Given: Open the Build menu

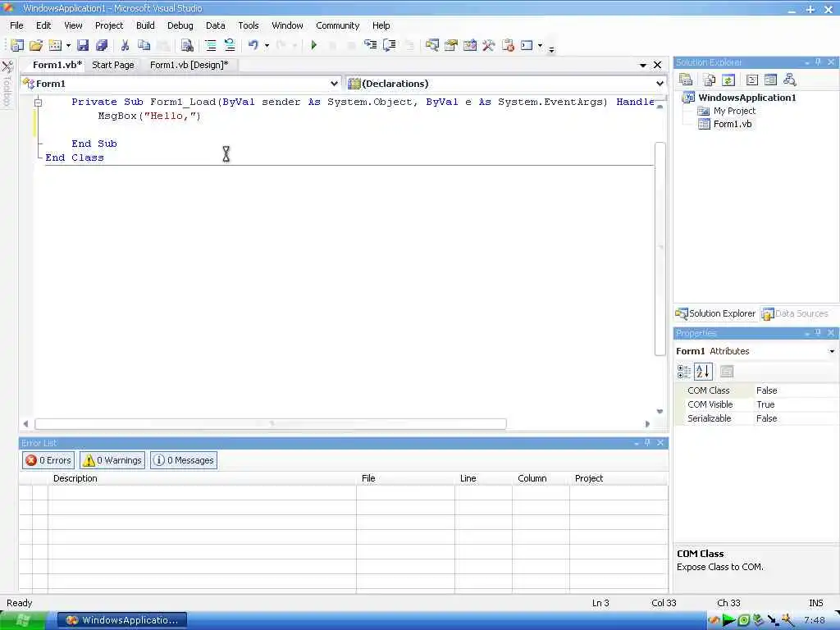Looking at the screenshot, I should [x=145, y=25].
